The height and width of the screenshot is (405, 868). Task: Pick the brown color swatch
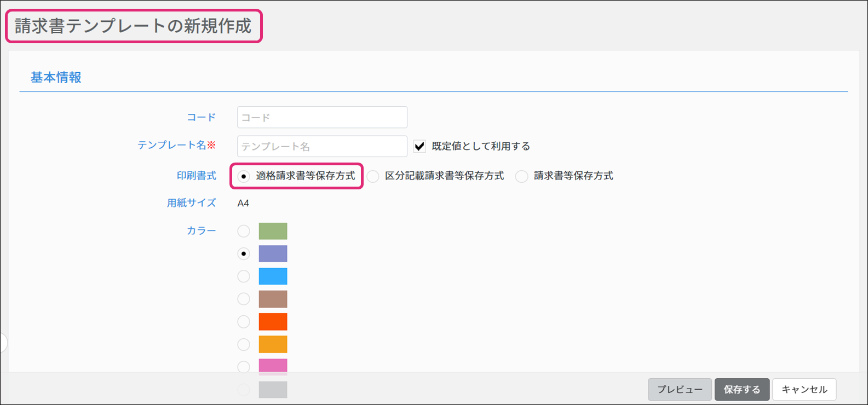point(273,299)
